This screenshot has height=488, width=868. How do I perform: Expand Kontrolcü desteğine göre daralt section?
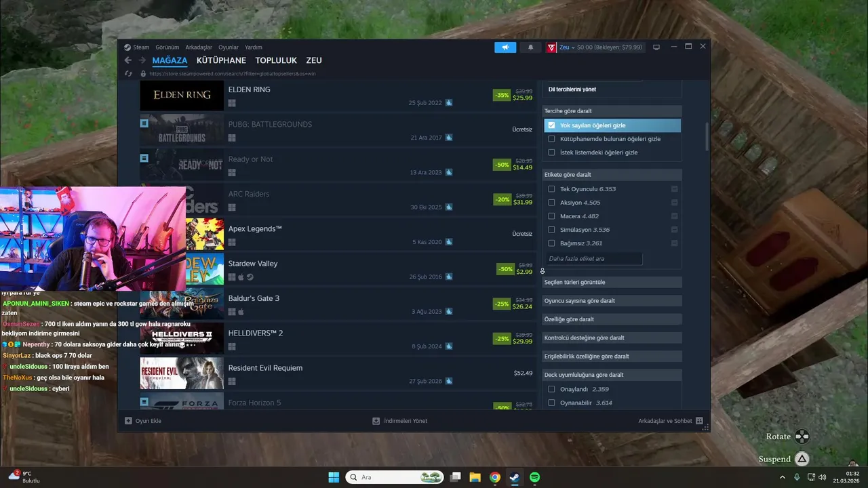coord(612,338)
